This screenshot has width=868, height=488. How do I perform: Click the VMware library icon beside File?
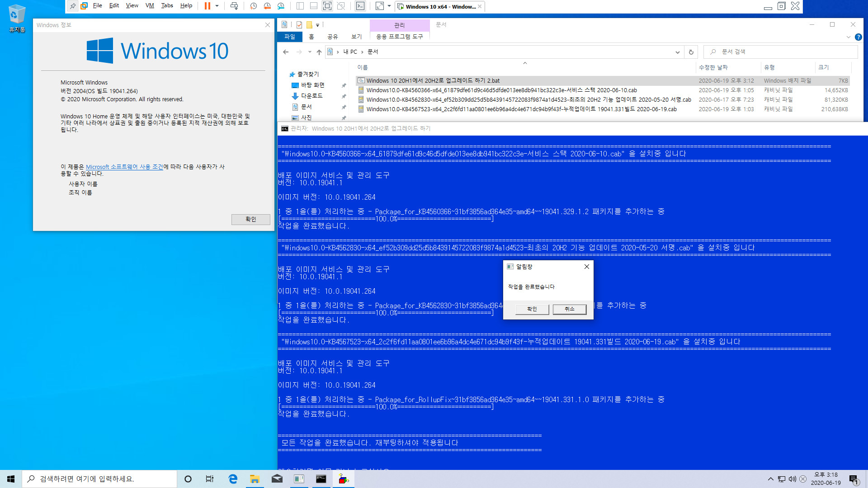pyautogui.click(x=84, y=6)
